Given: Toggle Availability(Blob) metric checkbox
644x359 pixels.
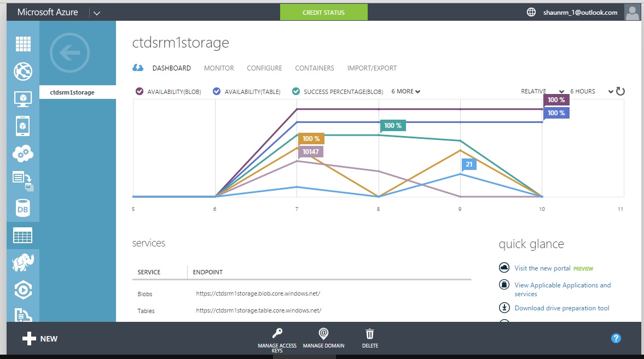Looking at the screenshot, I should point(140,91).
